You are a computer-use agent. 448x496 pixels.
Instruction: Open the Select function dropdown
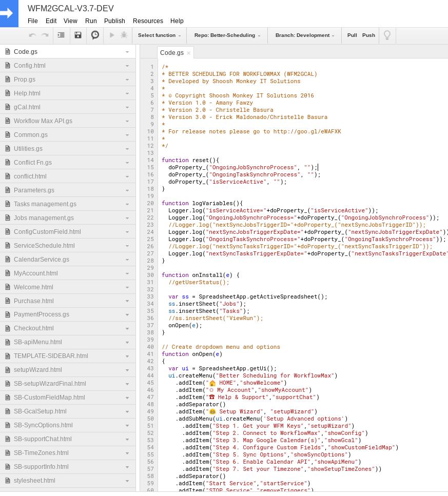click(x=159, y=35)
